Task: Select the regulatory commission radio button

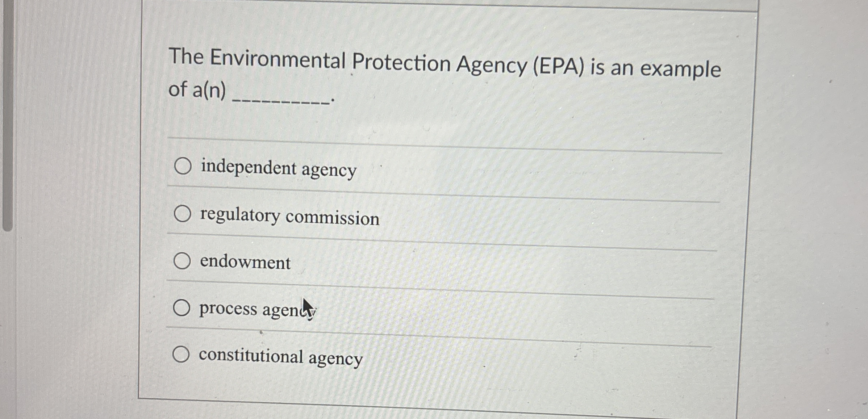Action: click(183, 214)
